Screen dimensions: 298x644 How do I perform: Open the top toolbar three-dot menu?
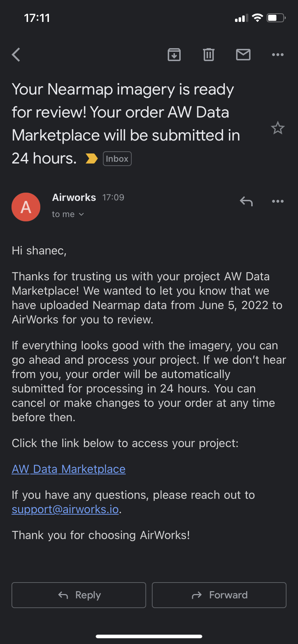278,55
